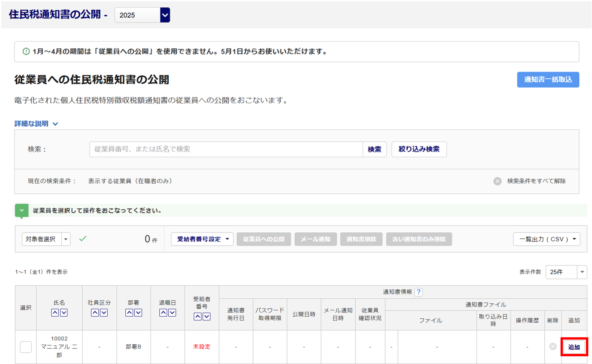Screen dimensions: 592x364
Task: Sort 氏名 column ascending with up arrow
Action: click(x=55, y=312)
